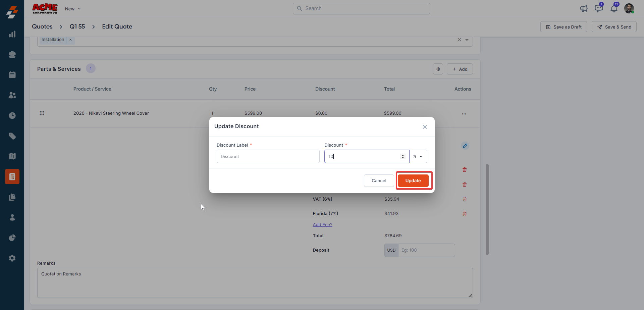Delete the VAT (6%) tax line
This screenshot has width=644, height=310.
(465, 199)
